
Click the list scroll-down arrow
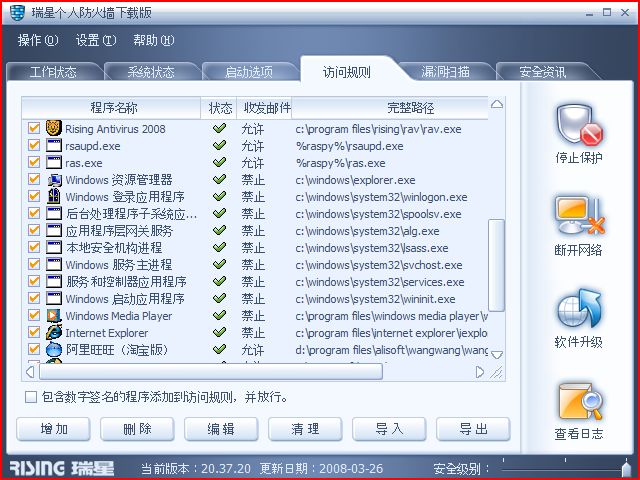pos(497,354)
